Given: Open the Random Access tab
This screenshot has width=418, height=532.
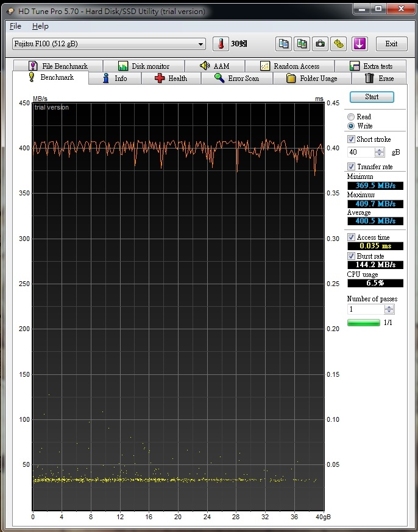Looking at the screenshot, I should click(289, 66).
